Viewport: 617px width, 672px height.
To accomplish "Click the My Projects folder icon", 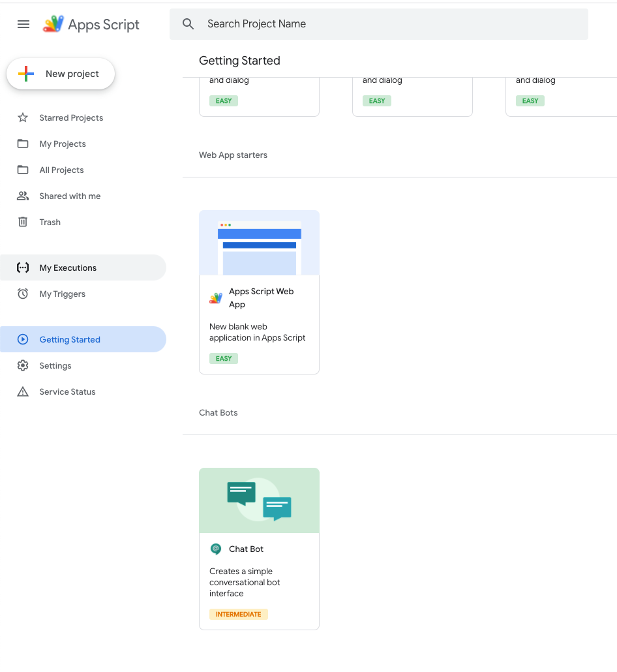I will click(23, 144).
